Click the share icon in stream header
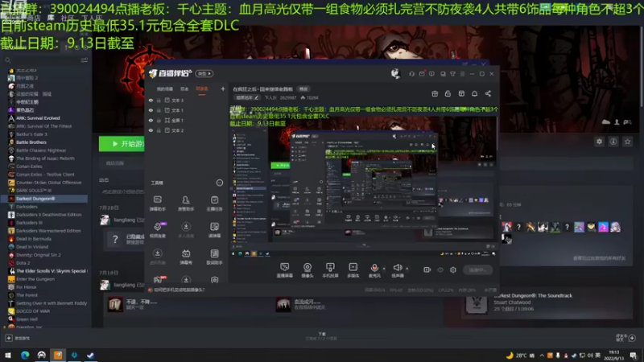Viewport: 644px width, 362px height. coord(488,93)
